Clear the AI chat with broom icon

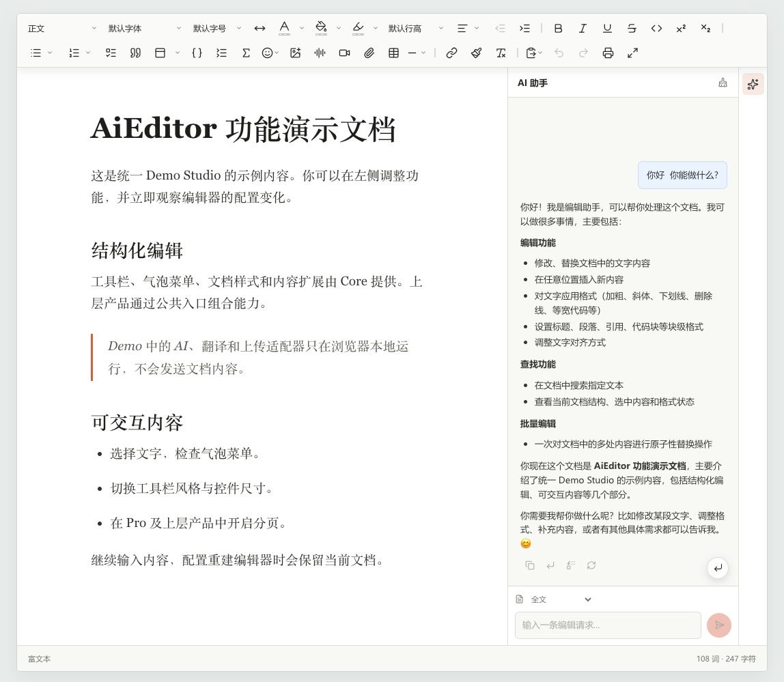[x=723, y=83]
